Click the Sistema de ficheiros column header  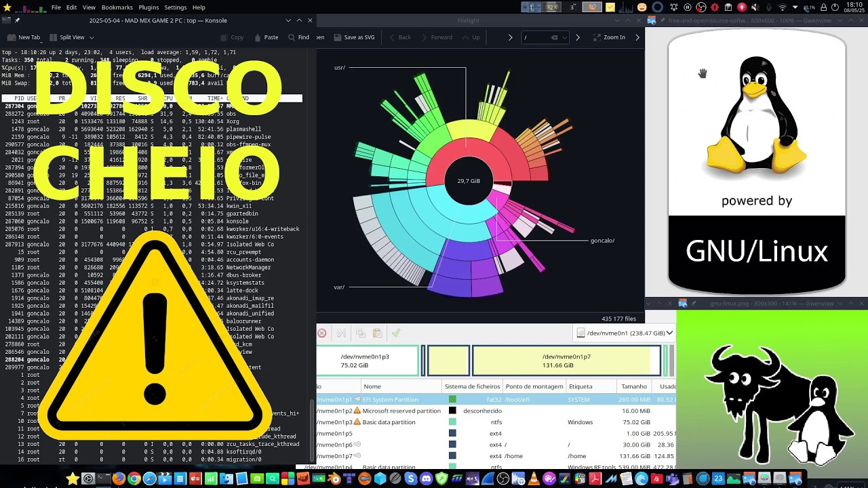click(472, 386)
